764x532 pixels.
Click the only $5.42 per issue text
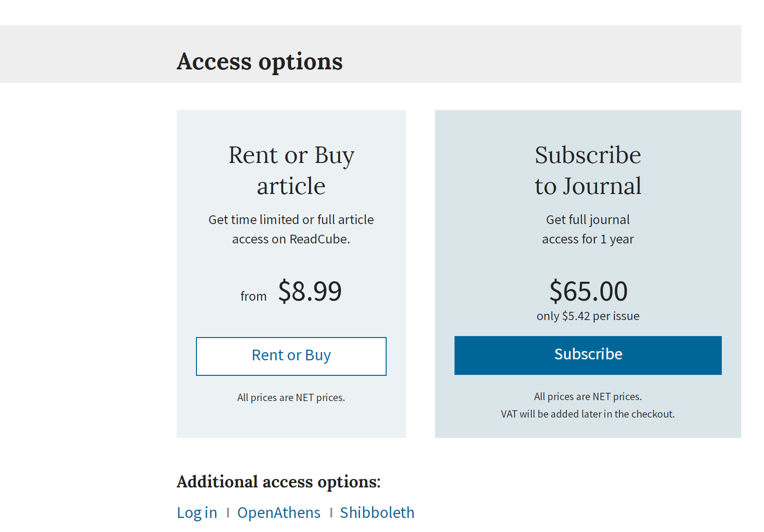click(x=588, y=316)
